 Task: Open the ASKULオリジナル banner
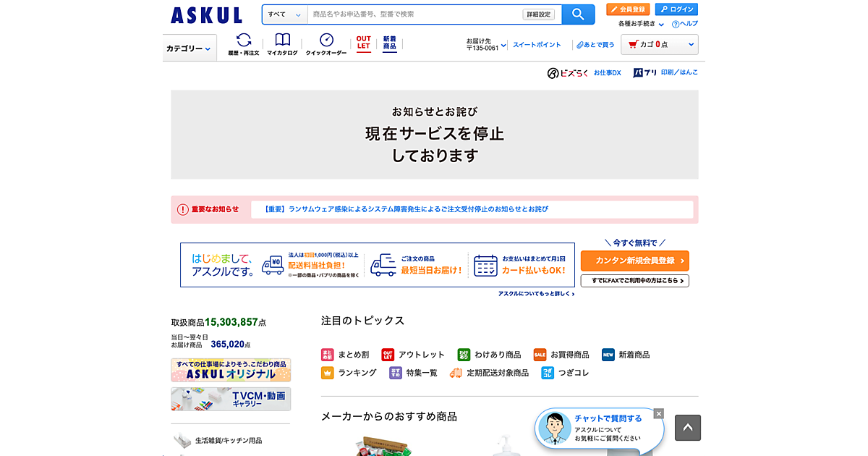231,370
